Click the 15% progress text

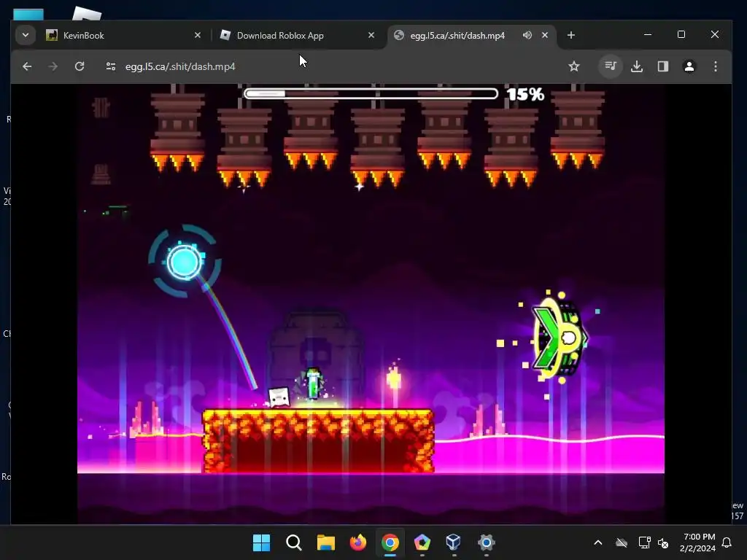click(x=525, y=94)
